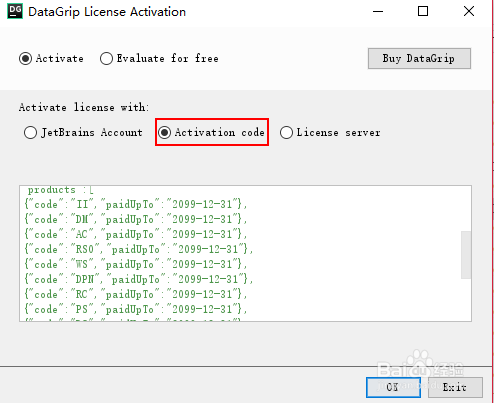Click inside the activation code text area

tap(245, 253)
